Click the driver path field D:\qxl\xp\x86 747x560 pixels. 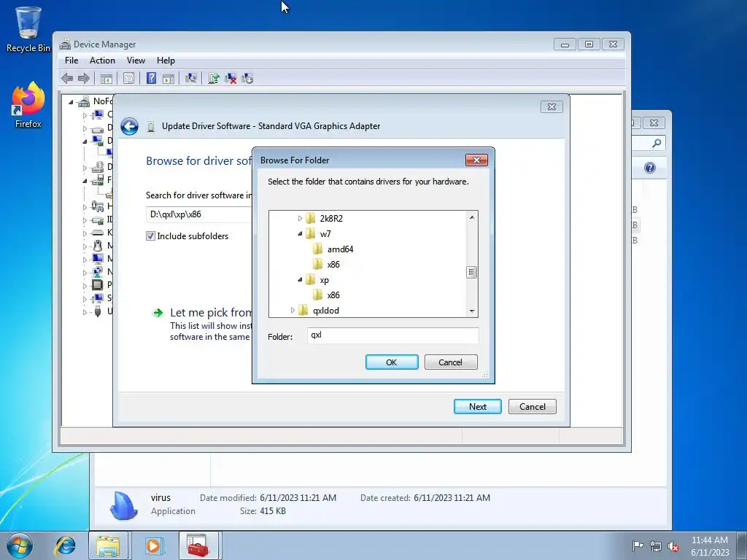point(199,214)
